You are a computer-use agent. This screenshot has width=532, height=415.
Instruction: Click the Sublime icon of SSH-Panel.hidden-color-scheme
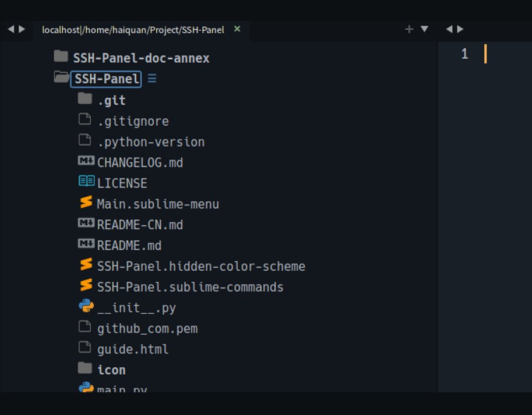point(86,264)
